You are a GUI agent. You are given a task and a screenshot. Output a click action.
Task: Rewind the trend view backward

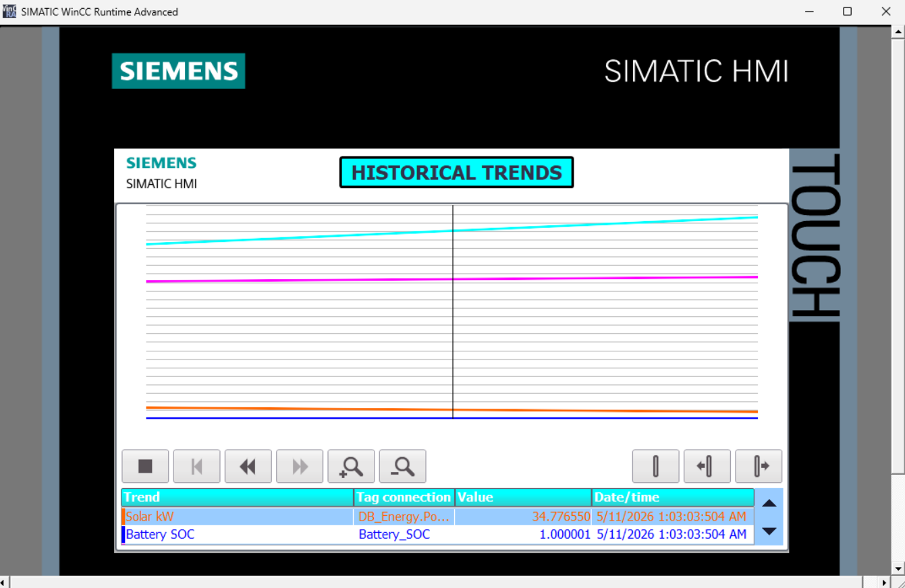tap(248, 466)
